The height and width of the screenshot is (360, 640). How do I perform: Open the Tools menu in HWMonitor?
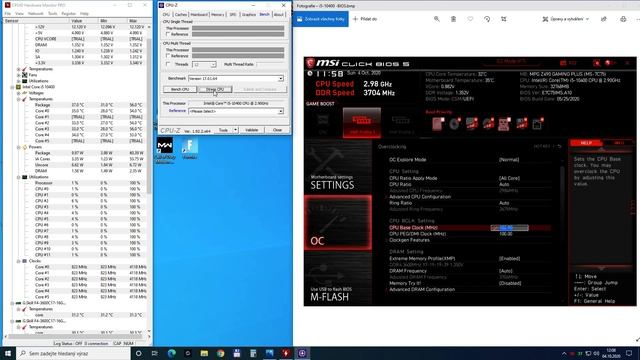pos(53,13)
